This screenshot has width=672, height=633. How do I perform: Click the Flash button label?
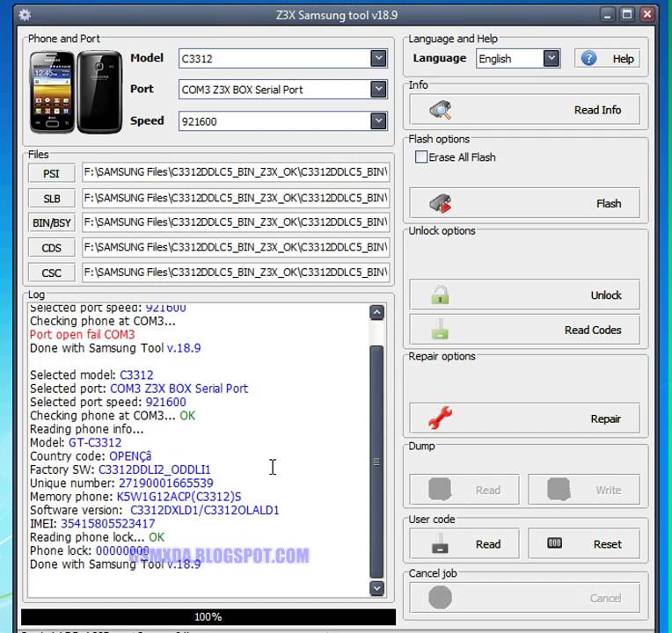pos(609,203)
